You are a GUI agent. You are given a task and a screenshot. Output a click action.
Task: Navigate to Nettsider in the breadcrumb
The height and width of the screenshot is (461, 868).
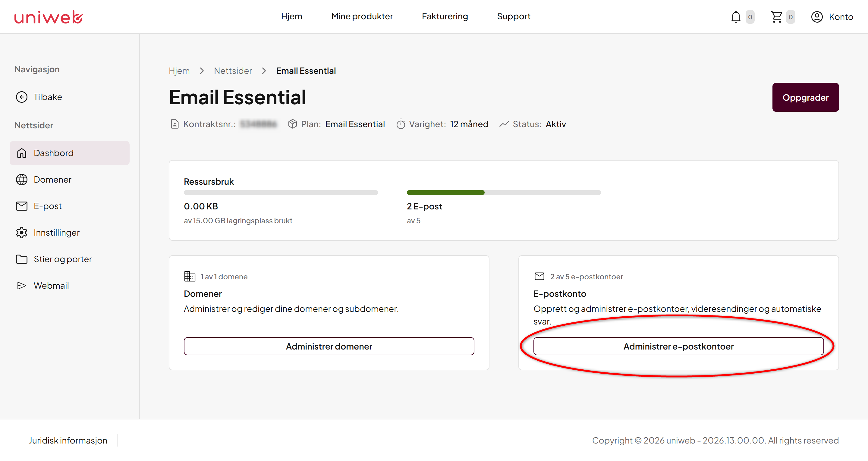[x=233, y=71]
